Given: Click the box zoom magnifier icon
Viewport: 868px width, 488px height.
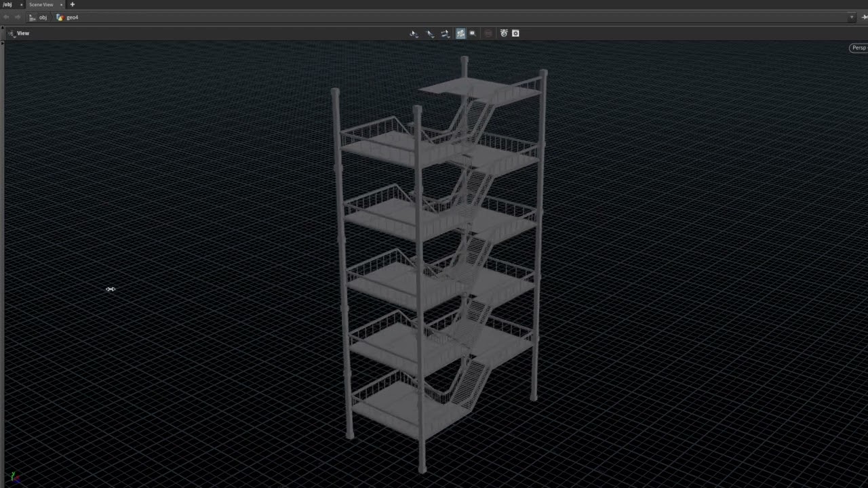Looking at the screenshot, I should click(x=472, y=33).
